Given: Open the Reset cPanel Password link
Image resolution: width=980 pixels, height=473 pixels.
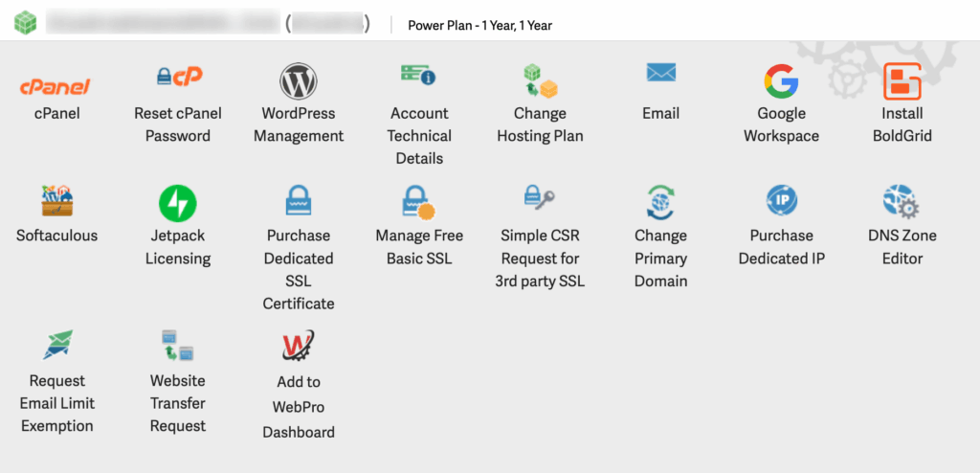Looking at the screenshot, I should (178, 124).
